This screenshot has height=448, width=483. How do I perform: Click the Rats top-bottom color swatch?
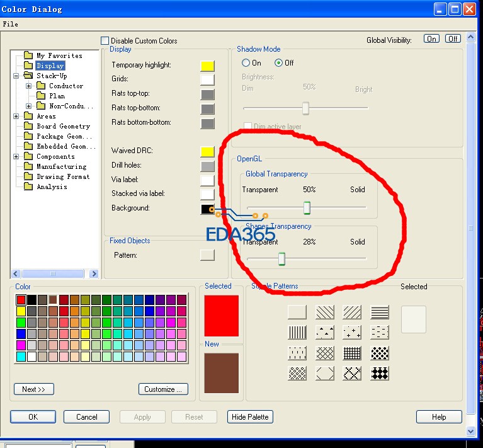(207, 109)
